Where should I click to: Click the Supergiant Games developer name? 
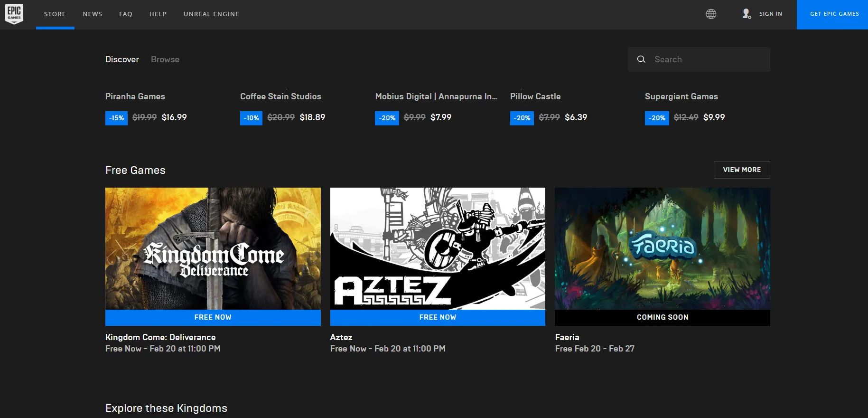681,96
